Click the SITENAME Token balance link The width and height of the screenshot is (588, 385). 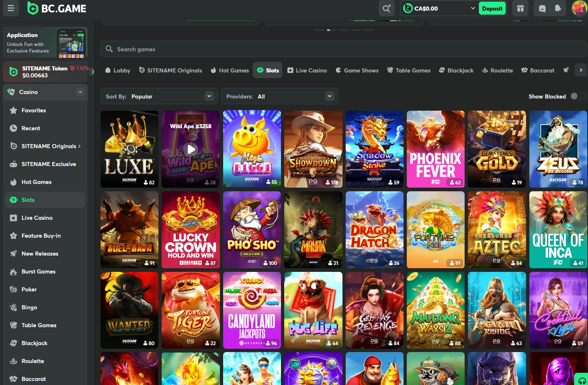pyautogui.click(x=45, y=72)
